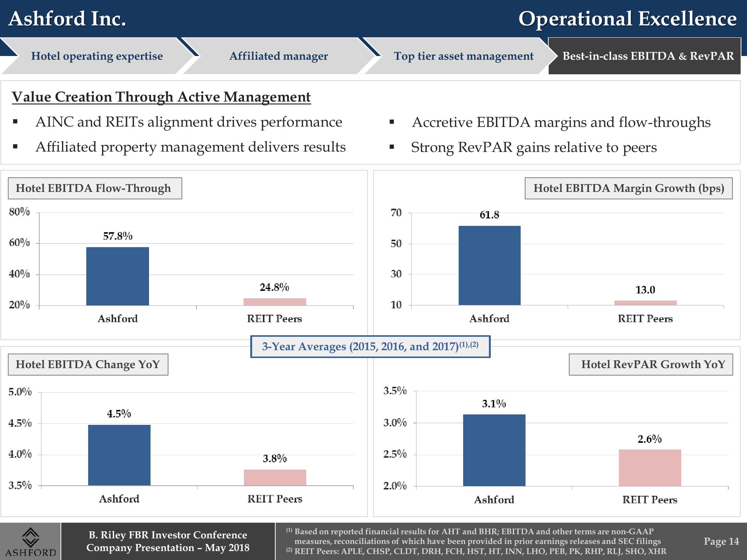Image resolution: width=747 pixels, height=560 pixels.
Task: Click the 5.0% axis label in EBITDA Change chart
Action: [x=20, y=392]
